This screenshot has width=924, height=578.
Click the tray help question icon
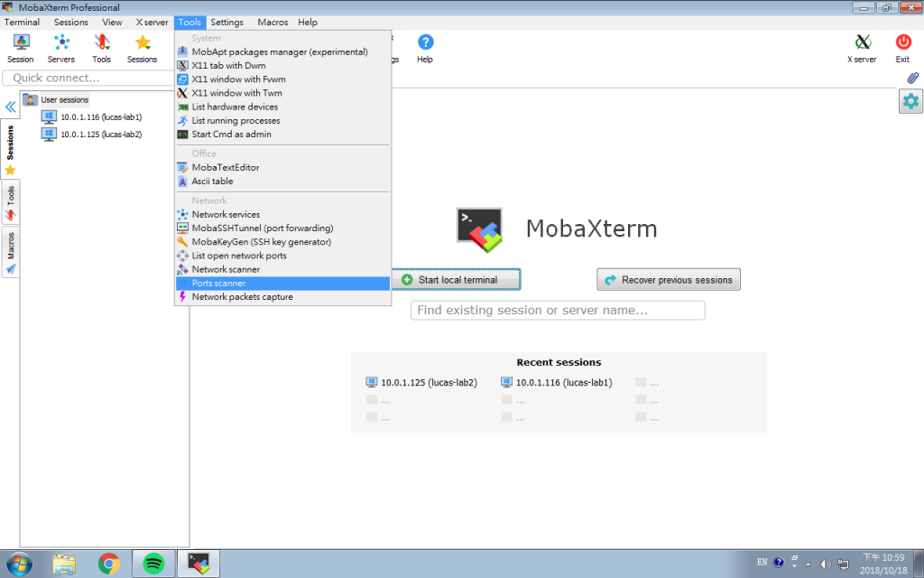click(x=779, y=562)
